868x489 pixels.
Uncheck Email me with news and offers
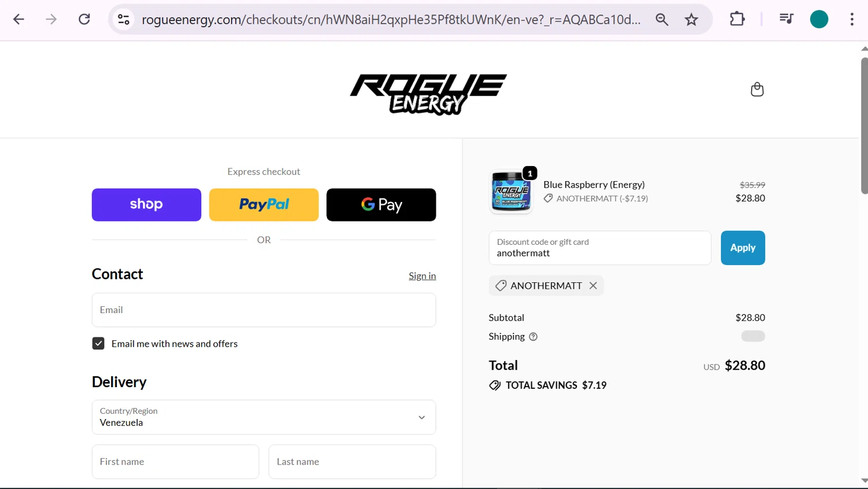pos(98,344)
